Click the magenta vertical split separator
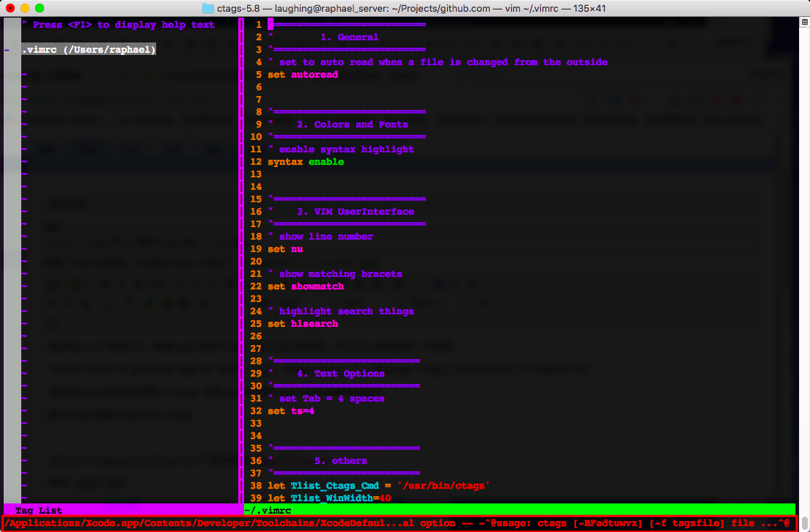 (x=241, y=261)
